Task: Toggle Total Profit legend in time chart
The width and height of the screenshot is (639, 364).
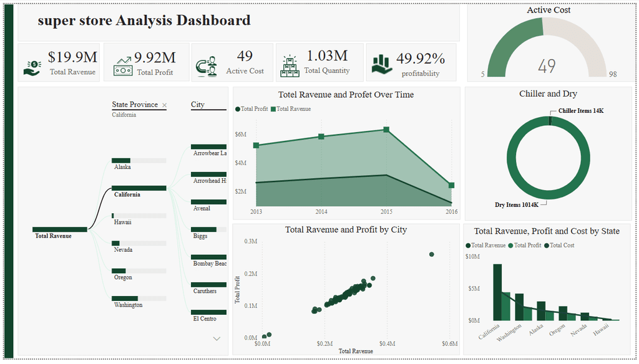Action: 251,109
